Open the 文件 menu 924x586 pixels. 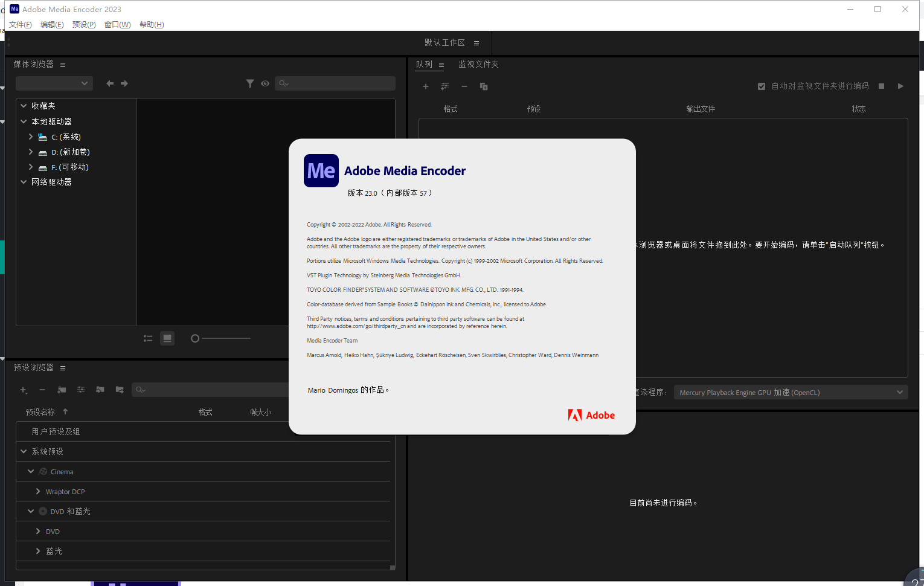20,24
